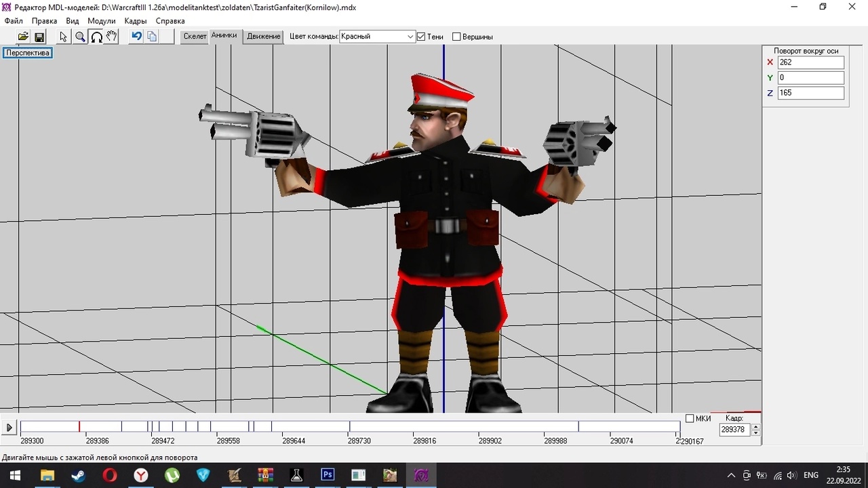Open the taskbar clock and date

[x=843, y=475]
